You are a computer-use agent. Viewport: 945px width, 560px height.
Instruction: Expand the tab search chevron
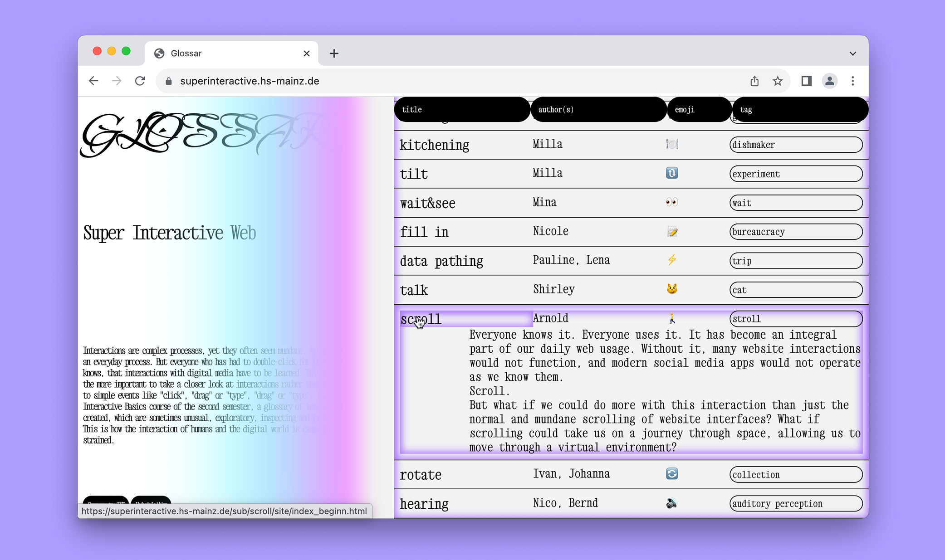(x=853, y=54)
